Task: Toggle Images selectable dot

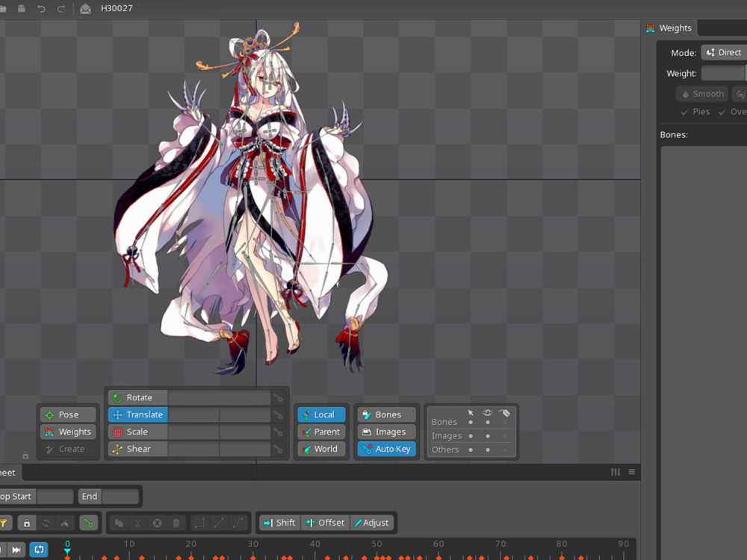Action: click(471, 436)
